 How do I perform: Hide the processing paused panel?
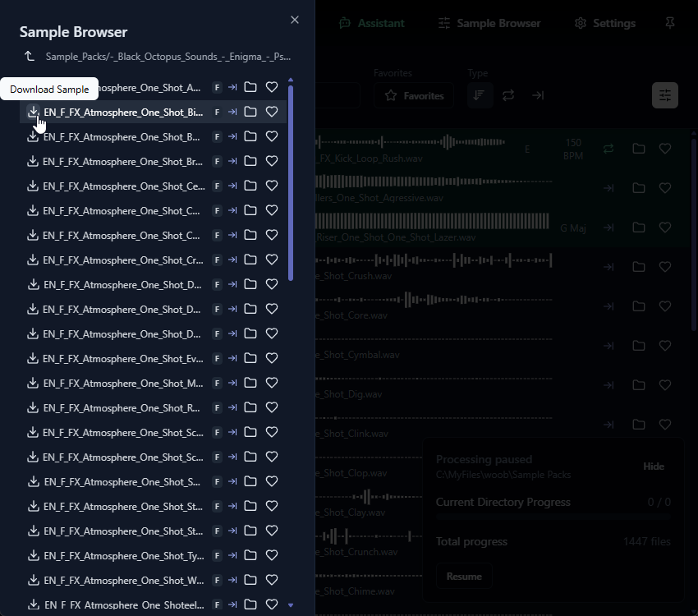click(654, 467)
